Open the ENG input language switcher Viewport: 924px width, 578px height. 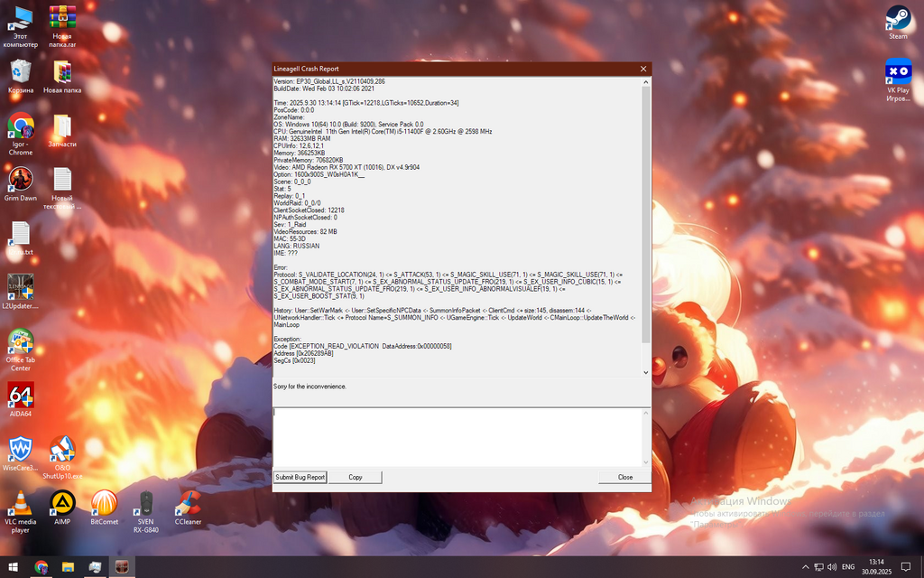pyautogui.click(x=848, y=567)
